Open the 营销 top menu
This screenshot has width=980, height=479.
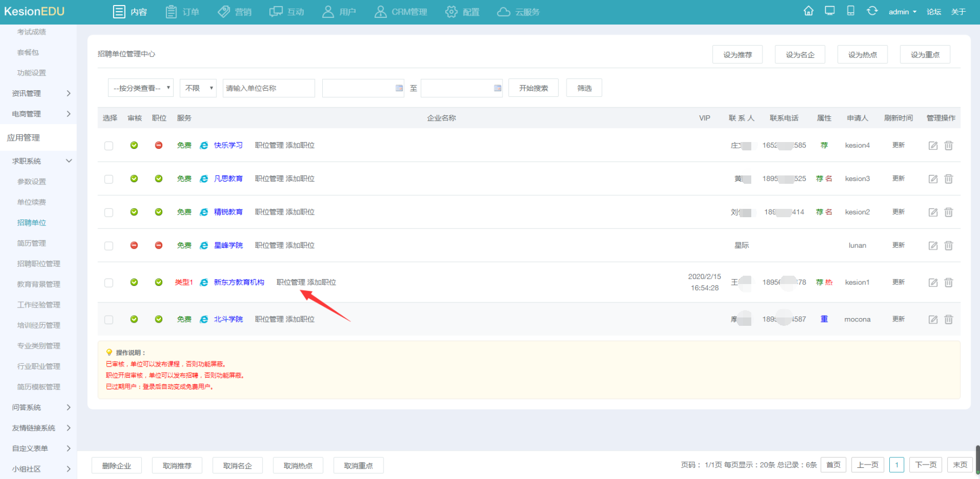click(x=234, y=12)
